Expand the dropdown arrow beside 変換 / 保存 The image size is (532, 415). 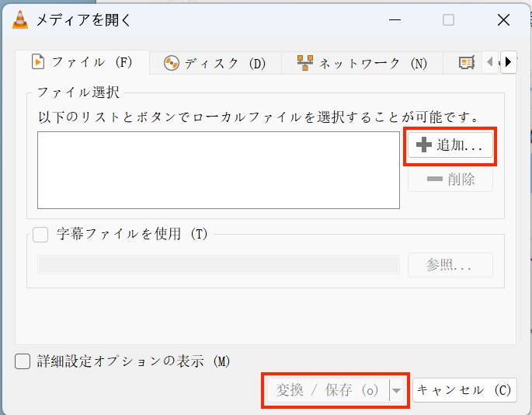pyautogui.click(x=396, y=390)
